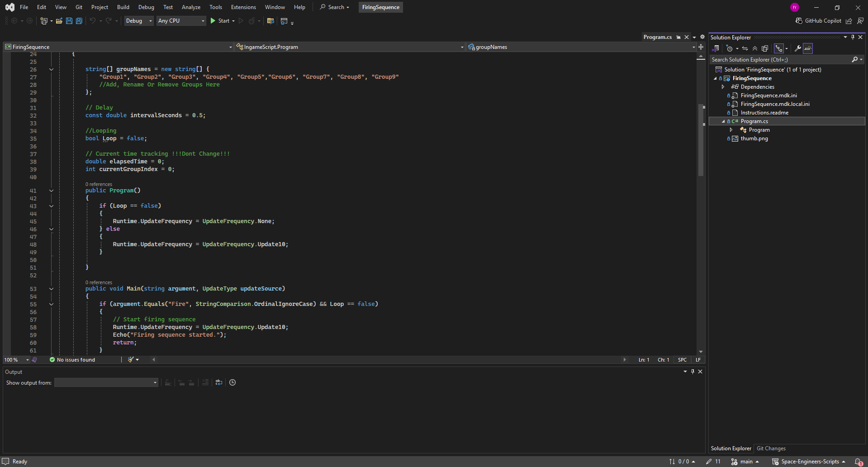The height and width of the screenshot is (467, 868).
Task: Start debugging with the green Start button
Action: [219, 21]
